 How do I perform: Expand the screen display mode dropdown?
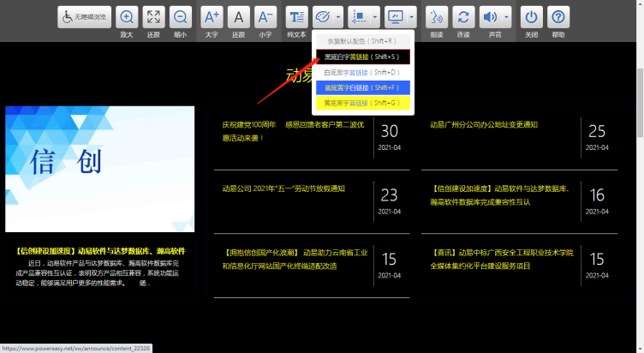point(413,17)
